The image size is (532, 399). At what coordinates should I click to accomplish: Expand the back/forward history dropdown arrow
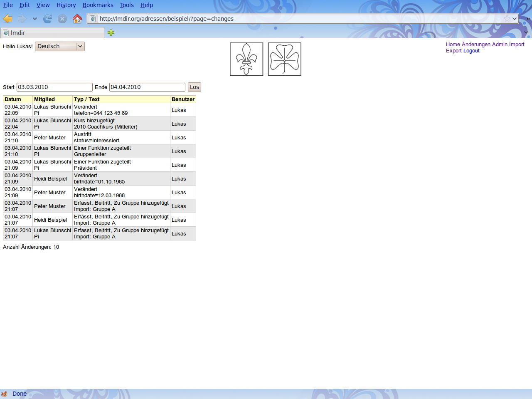[x=35, y=19]
